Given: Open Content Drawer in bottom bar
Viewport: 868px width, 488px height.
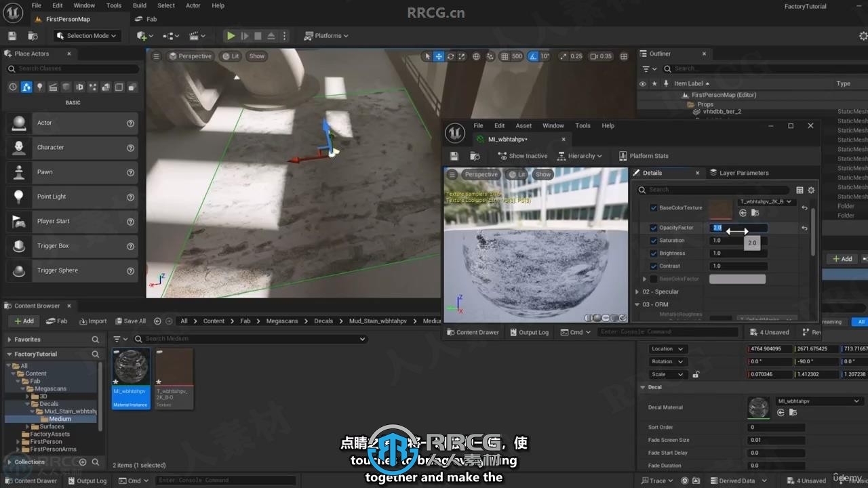Looking at the screenshot, I should coord(31,481).
